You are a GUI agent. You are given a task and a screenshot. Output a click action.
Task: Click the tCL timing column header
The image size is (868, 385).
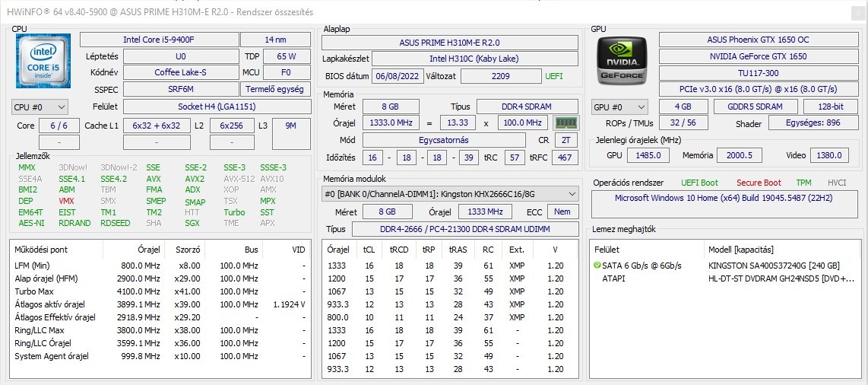[369, 250]
